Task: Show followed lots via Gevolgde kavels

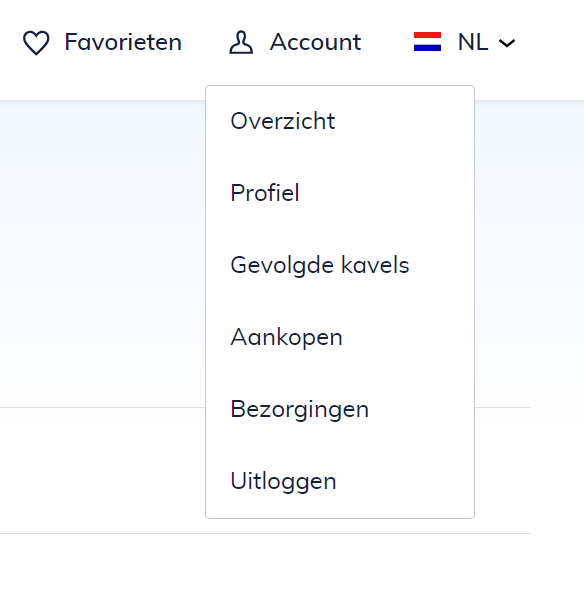Action: (340, 265)
